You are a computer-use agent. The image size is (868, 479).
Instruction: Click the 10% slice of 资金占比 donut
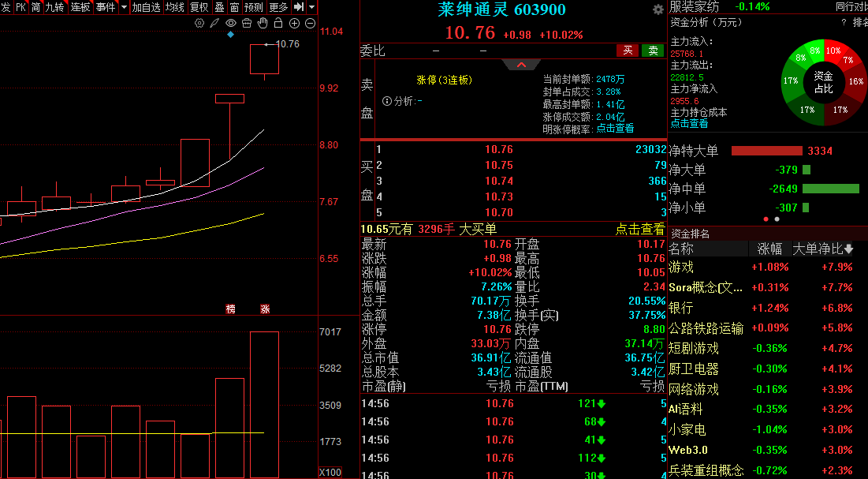pyautogui.click(x=833, y=51)
